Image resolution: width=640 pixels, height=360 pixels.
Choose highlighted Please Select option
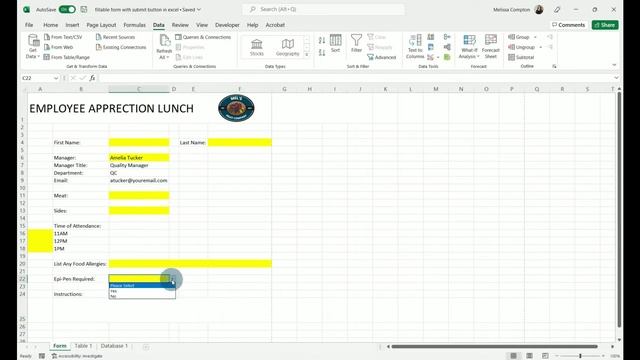[x=142, y=285]
